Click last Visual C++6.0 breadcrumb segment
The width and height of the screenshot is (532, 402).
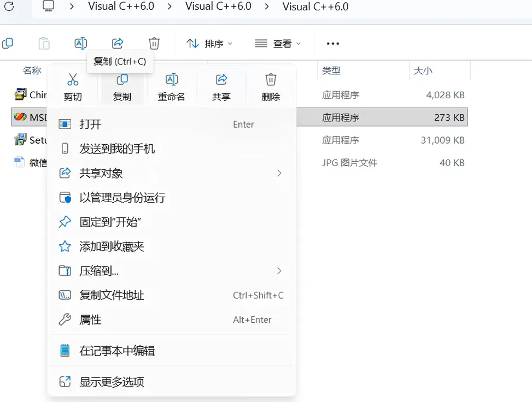315,7
